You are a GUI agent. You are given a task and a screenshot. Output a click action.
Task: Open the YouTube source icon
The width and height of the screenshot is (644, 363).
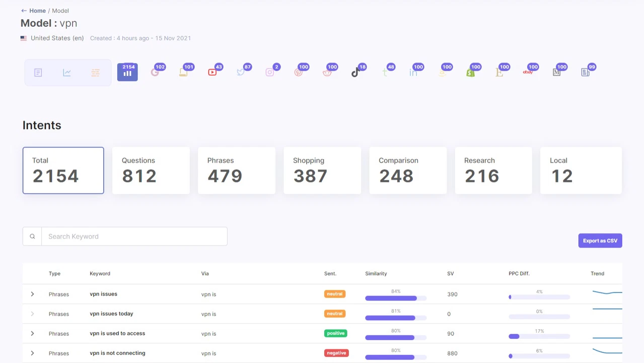pyautogui.click(x=212, y=73)
